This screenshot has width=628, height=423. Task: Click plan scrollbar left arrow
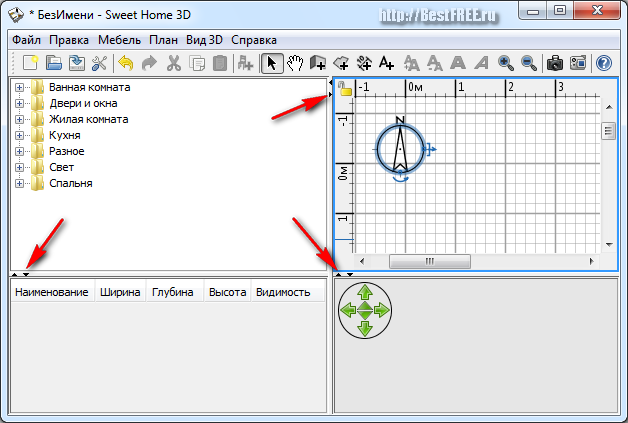(362, 262)
